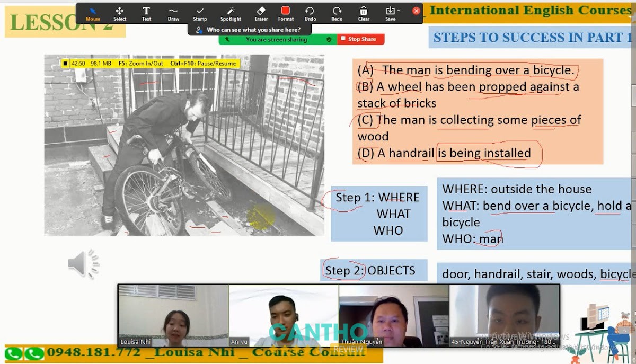Pick the Draw tool
Image resolution: width=636 pixels, height=364 pixels.
(173, 14)
